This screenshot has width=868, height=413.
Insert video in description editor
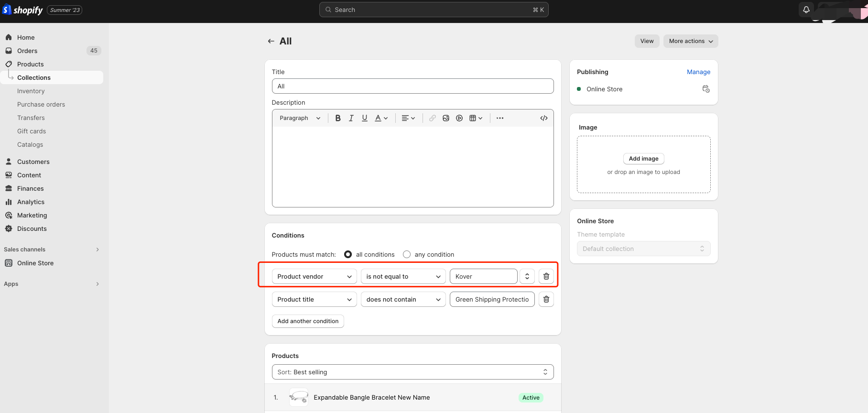click(459, 118)
